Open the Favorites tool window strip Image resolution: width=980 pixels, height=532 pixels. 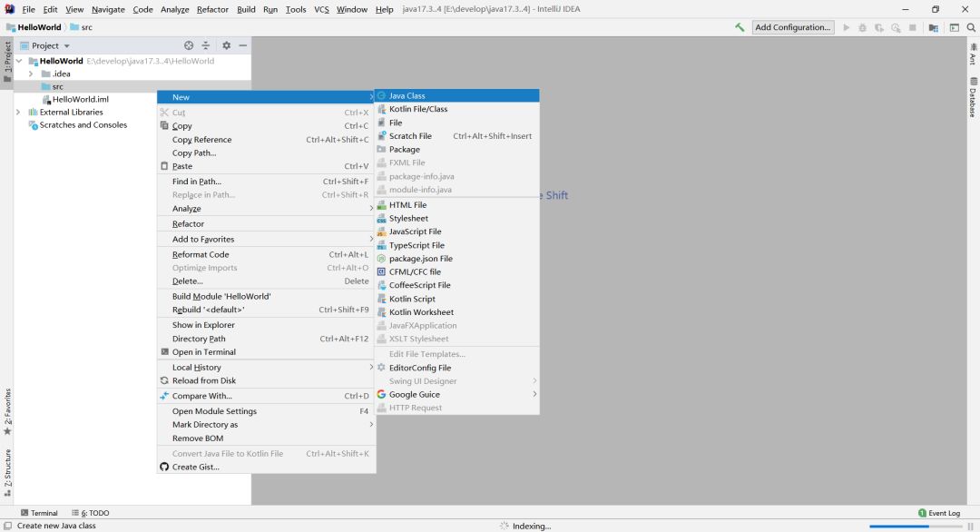click(7, 412)
